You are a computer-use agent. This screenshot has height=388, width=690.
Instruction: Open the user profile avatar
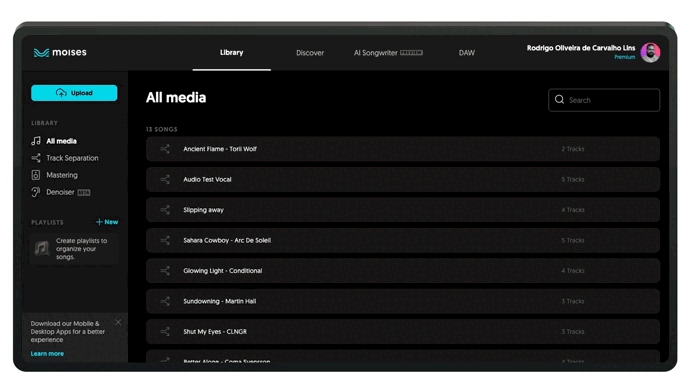coord(650,53)
